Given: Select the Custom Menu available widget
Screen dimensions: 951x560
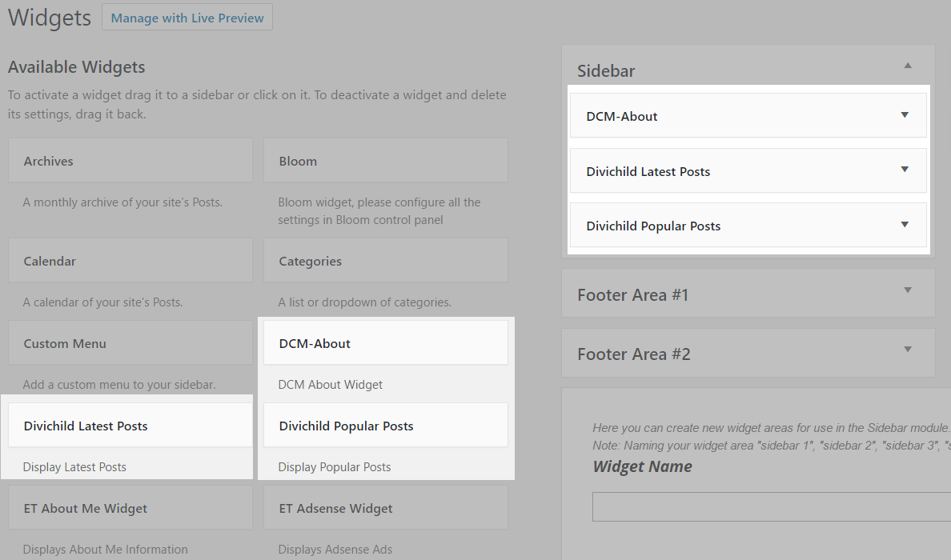Looking at the screenshot, I should point(130,343).
